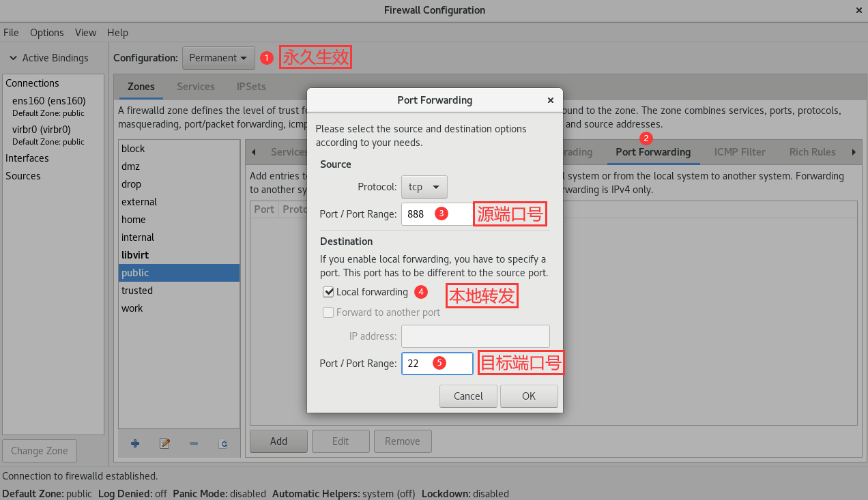Image resolution: width=868 pixels, height=500 pixels.
Task: Select the block zone
Action: coord(179,149)
